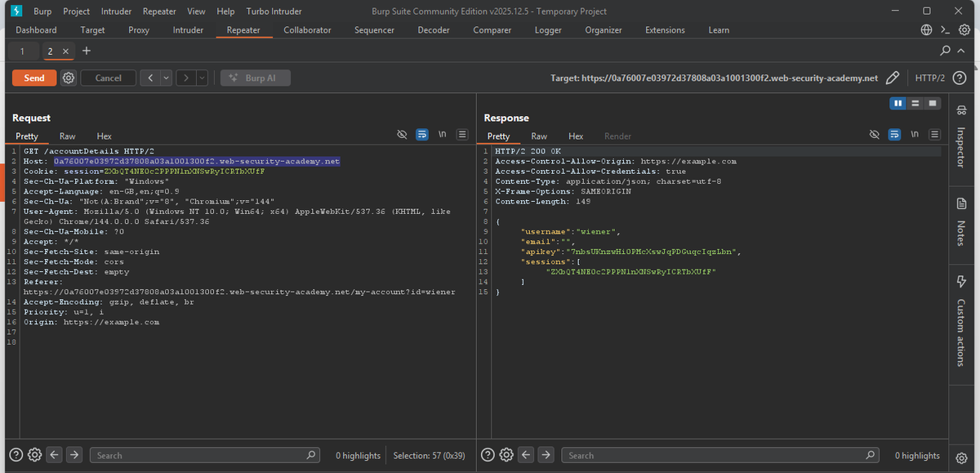
Task: Toggle hidden characters eye icon in Request
Action: pos(402,135)
